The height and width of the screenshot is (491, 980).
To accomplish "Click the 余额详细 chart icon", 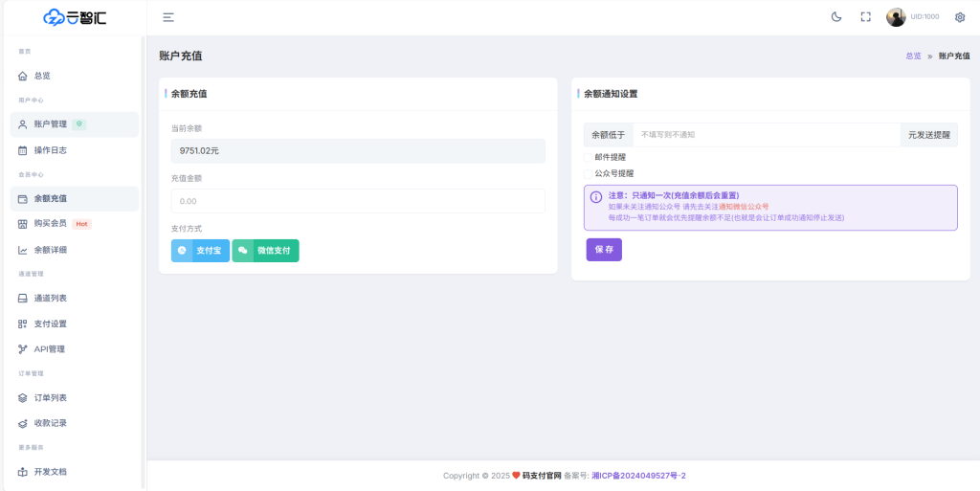I will point(23,250).
